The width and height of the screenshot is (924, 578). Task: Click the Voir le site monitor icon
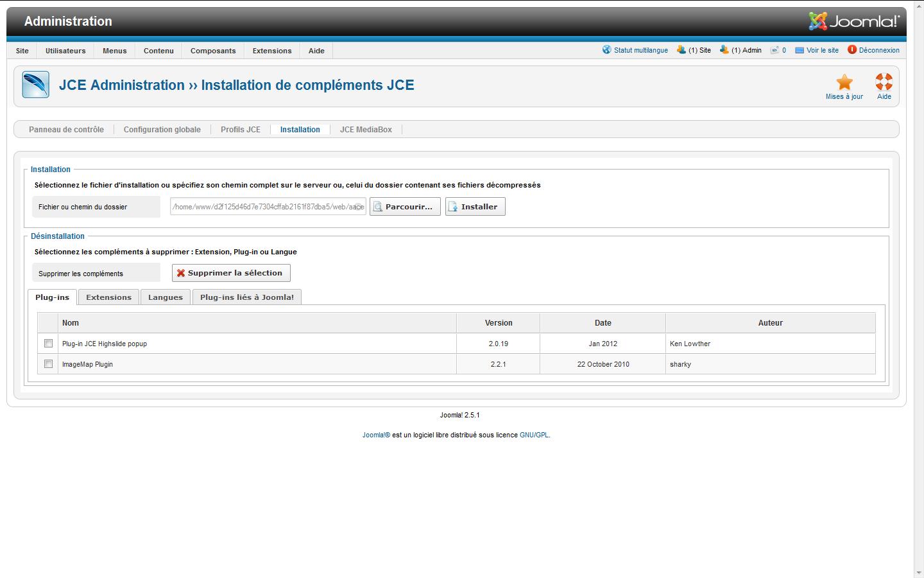click(x=800, y=50)
